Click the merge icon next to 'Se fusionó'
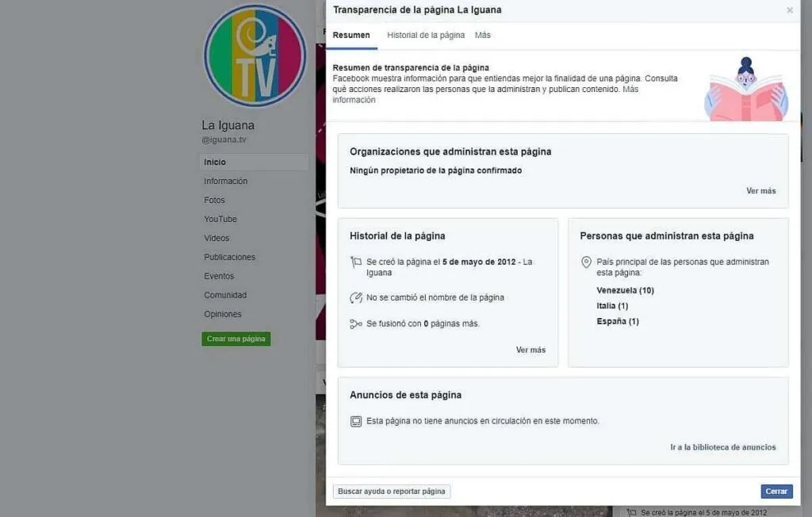The width and height of the screenshot is (812, 517). pyautogui.click(x=356, y=324)
